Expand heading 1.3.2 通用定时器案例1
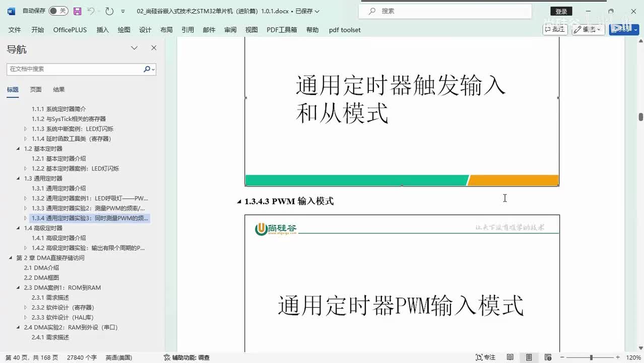 pyautogui.click(x=26, y=198)
